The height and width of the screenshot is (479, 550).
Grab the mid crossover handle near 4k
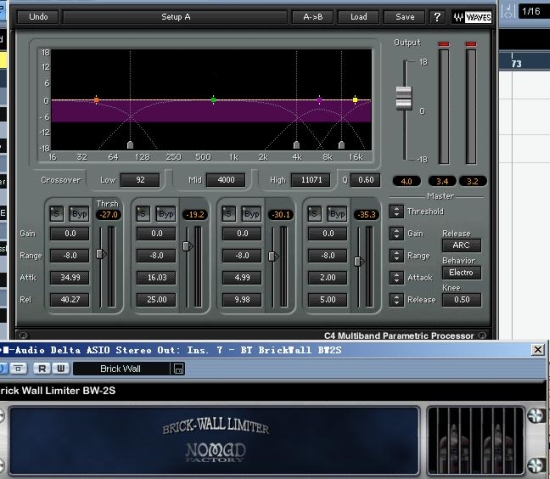pyautogui.click(x=296, y=144)
